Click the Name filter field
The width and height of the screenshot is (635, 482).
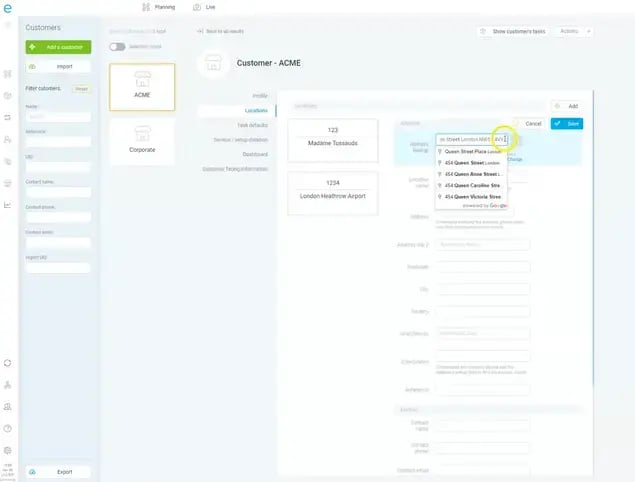(58, 117)
